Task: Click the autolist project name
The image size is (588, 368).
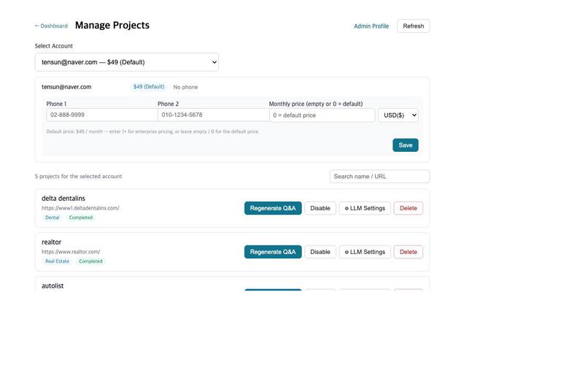Action: pos(53,285)
